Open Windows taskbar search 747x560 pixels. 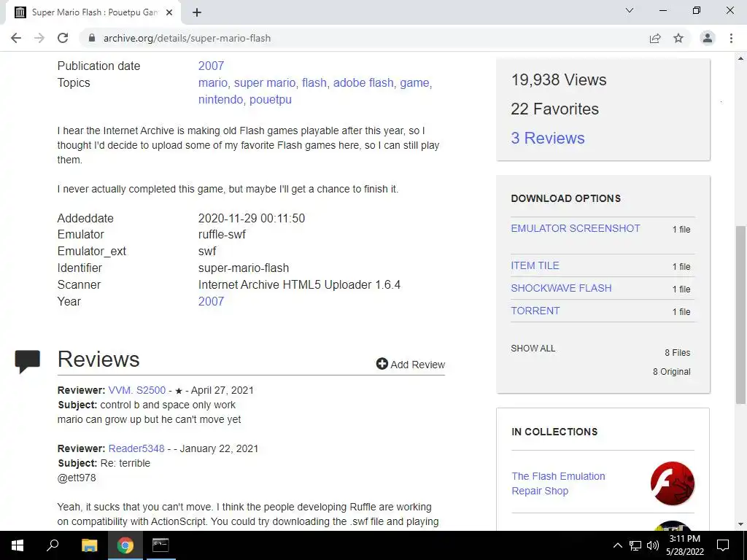(53, 545)
